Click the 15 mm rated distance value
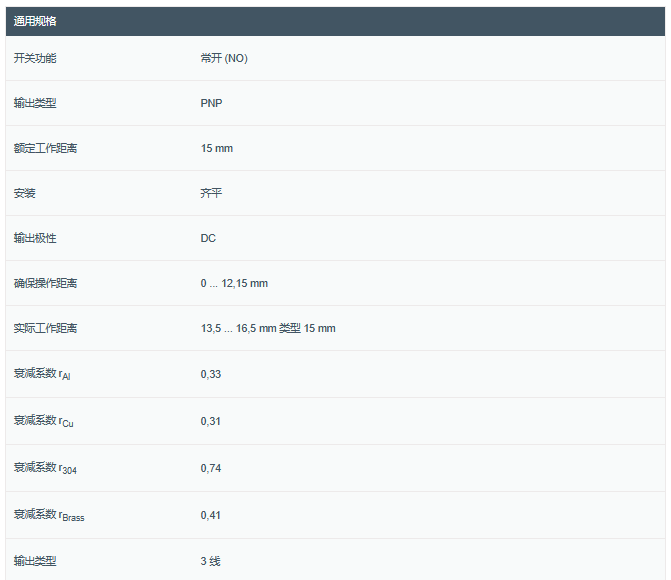Screen dimensions: 671x580 point(217,148)
